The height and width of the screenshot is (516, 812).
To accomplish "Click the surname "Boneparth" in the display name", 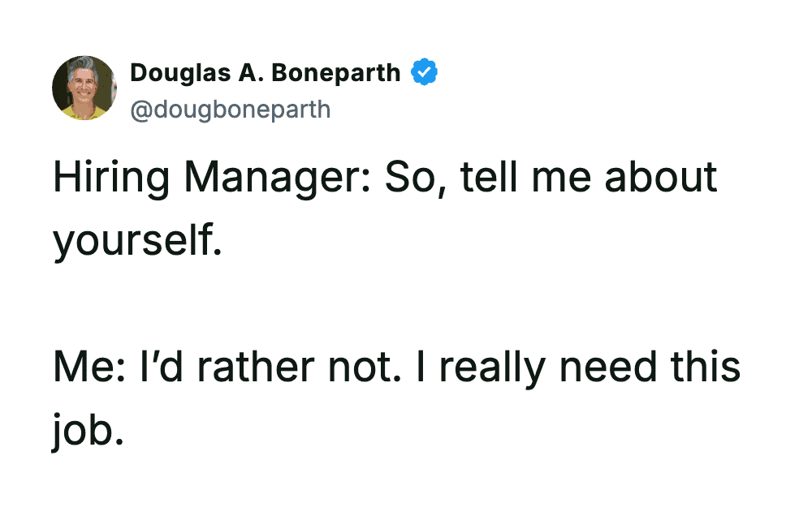I will point(336,73).
